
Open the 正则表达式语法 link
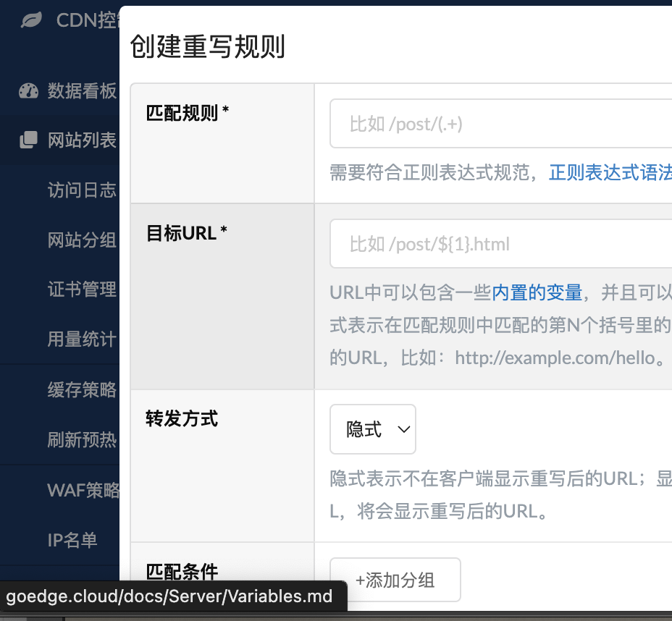610,172
